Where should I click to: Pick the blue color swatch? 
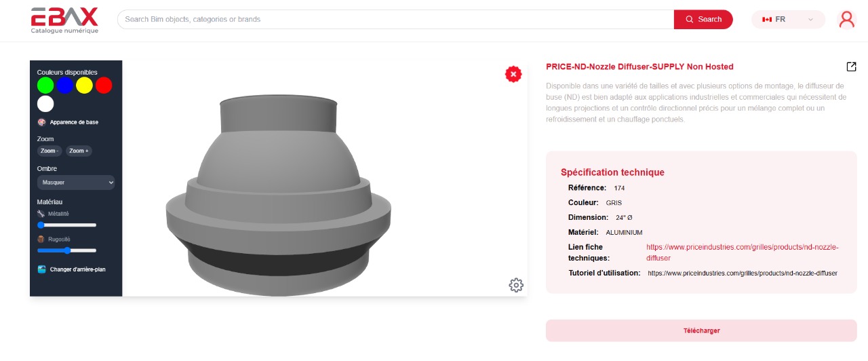coord(64,85)
